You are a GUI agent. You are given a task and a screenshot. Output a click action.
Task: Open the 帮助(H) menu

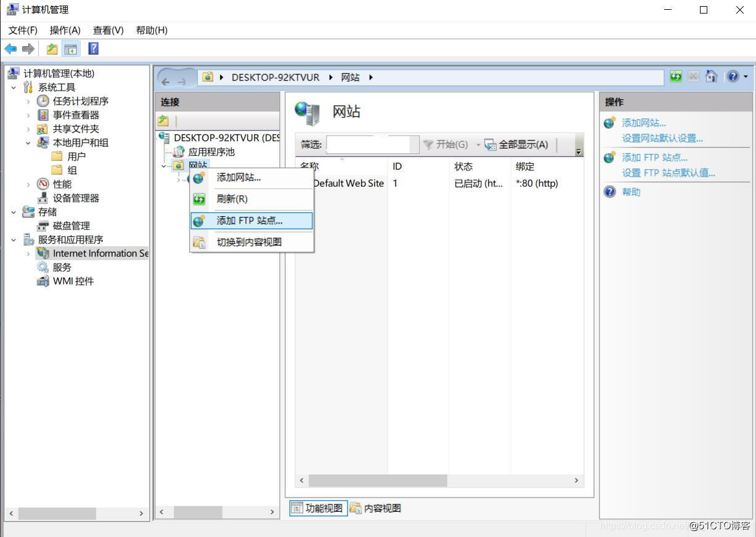(152, 30)
